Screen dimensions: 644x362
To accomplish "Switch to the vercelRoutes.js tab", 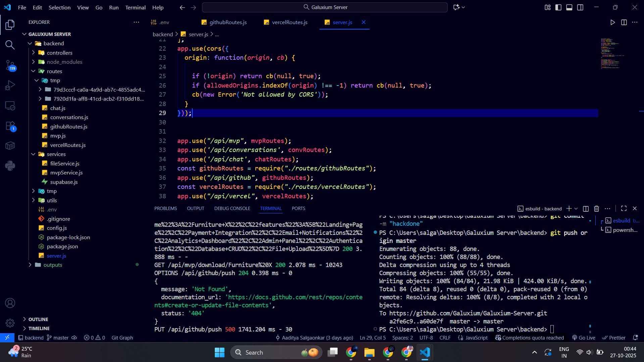I will click(x=289, y=22).
